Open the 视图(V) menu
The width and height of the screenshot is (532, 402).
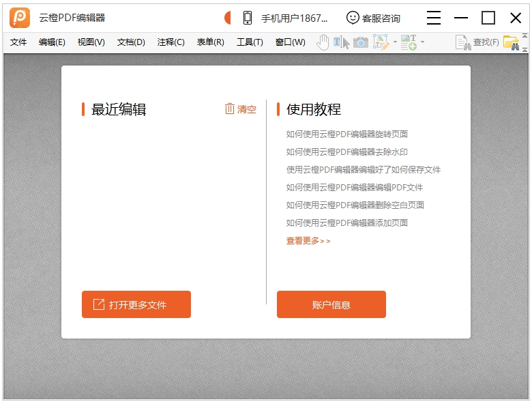tap(91, 42)
